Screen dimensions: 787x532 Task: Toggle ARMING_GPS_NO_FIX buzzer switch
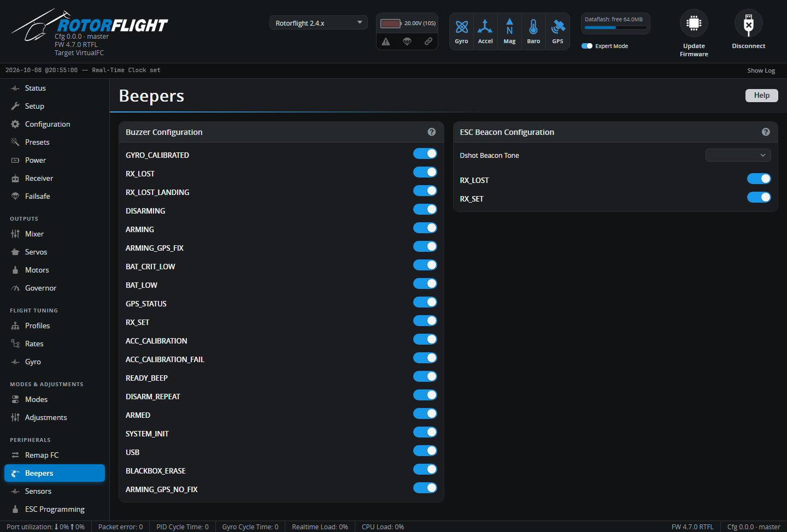425,488
